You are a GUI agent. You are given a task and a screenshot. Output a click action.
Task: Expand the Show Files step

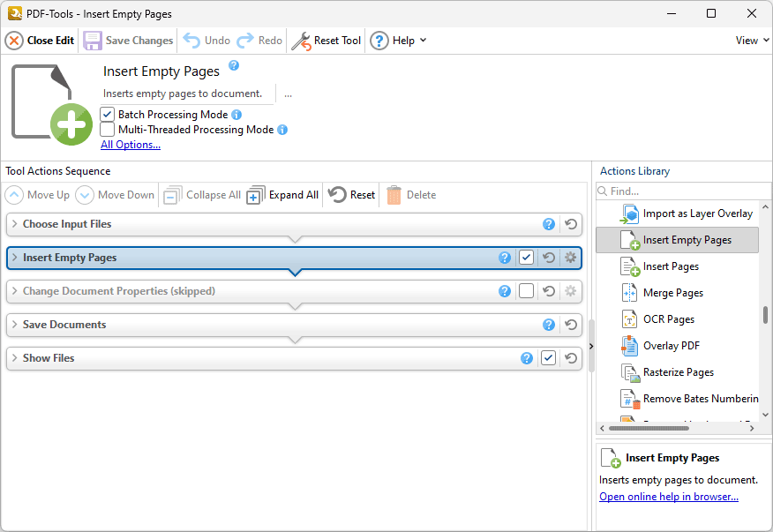pos(15,358)
